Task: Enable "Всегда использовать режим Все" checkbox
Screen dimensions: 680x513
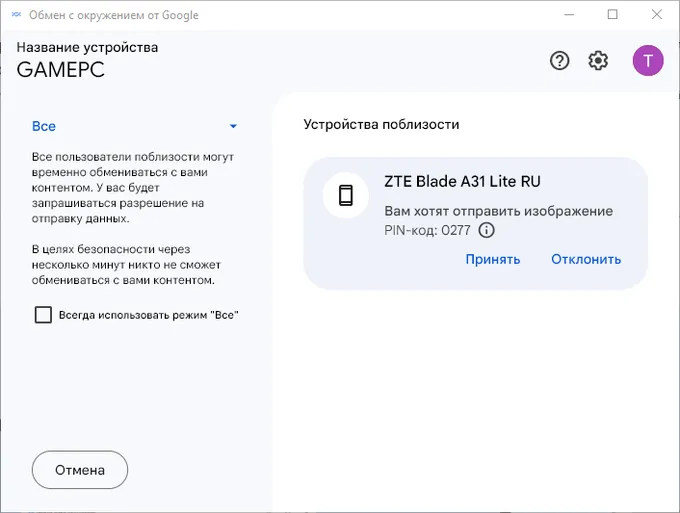Action: click(x=43, y=315)
